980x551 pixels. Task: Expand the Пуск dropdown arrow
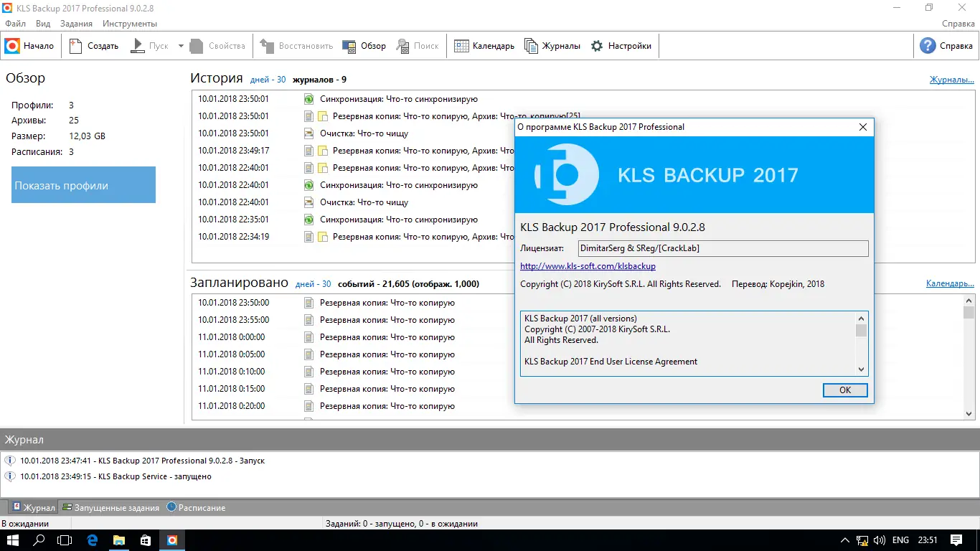point(181,46)
